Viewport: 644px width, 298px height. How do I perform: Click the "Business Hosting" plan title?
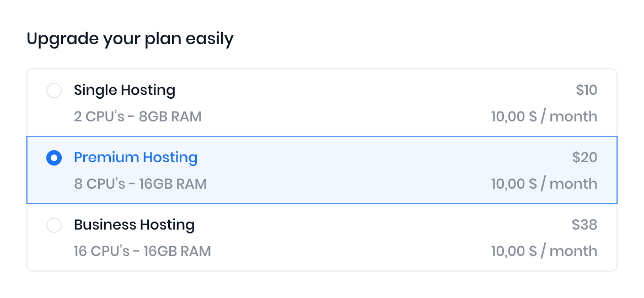point(134,225)
